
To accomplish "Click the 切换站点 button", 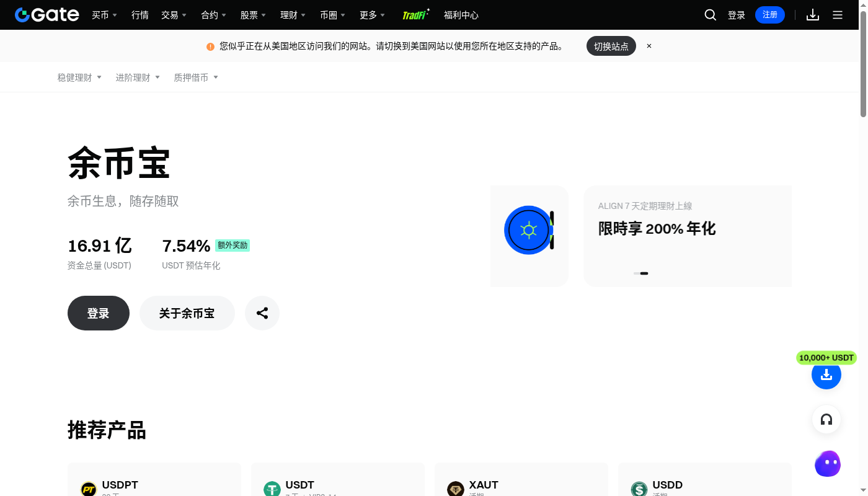I will (611, 46).
